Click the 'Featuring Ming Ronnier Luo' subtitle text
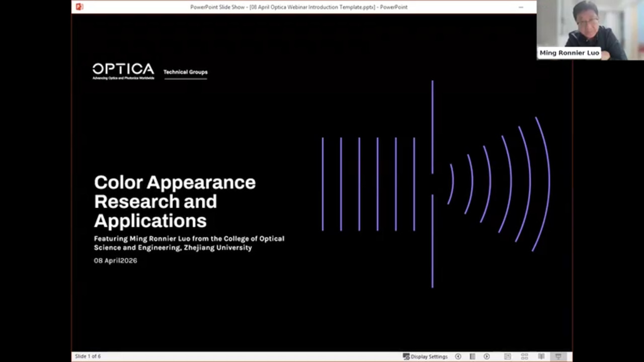 189,243
